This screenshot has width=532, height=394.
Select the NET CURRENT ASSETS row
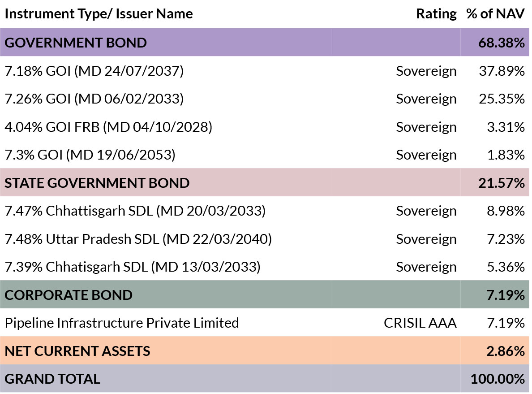[x=265, y=351]
